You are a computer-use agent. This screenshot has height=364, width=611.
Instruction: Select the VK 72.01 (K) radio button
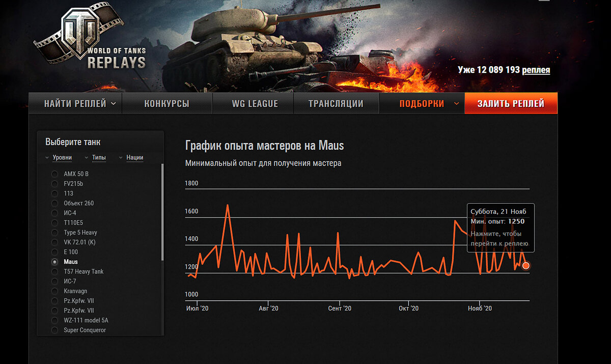point(54,242)
